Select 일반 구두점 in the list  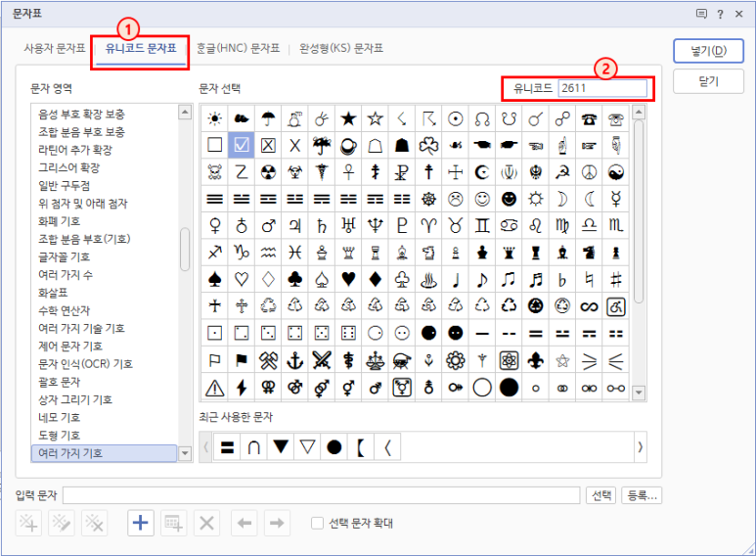pos(64,185)
